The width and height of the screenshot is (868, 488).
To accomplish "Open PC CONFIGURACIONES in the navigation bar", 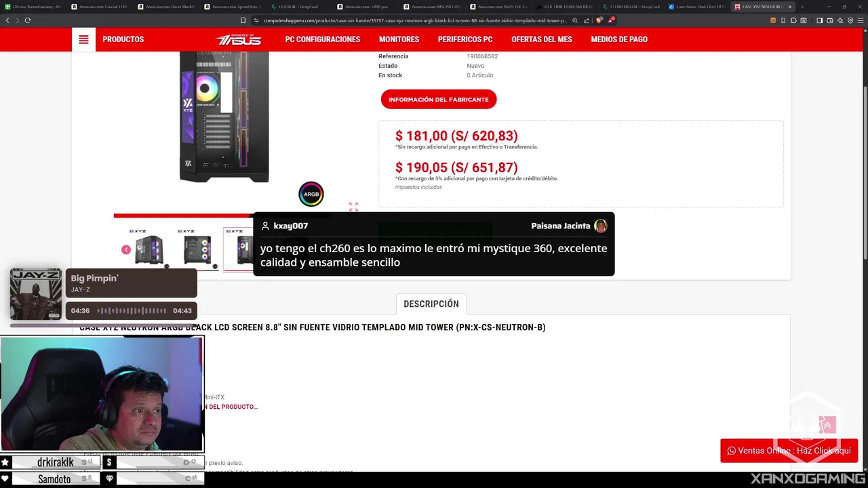I will pyautogui.click(x=323, y=39).
